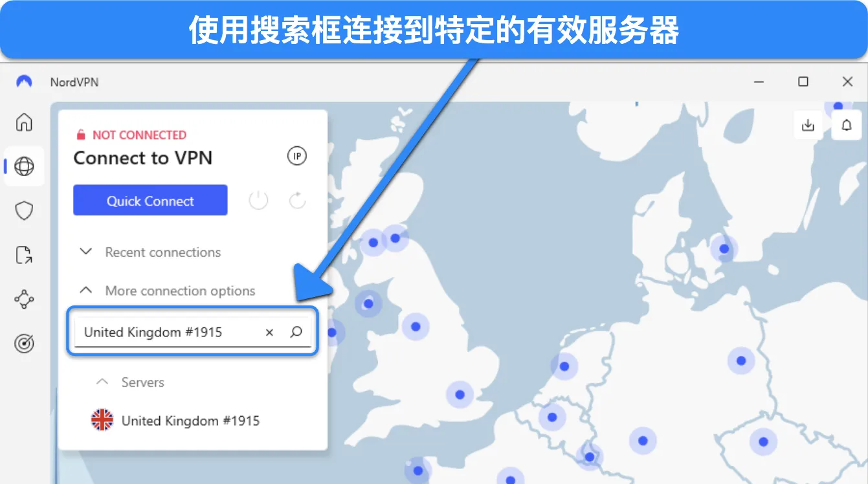Open the shield Threat Protection icon

(x=24, y=210)
